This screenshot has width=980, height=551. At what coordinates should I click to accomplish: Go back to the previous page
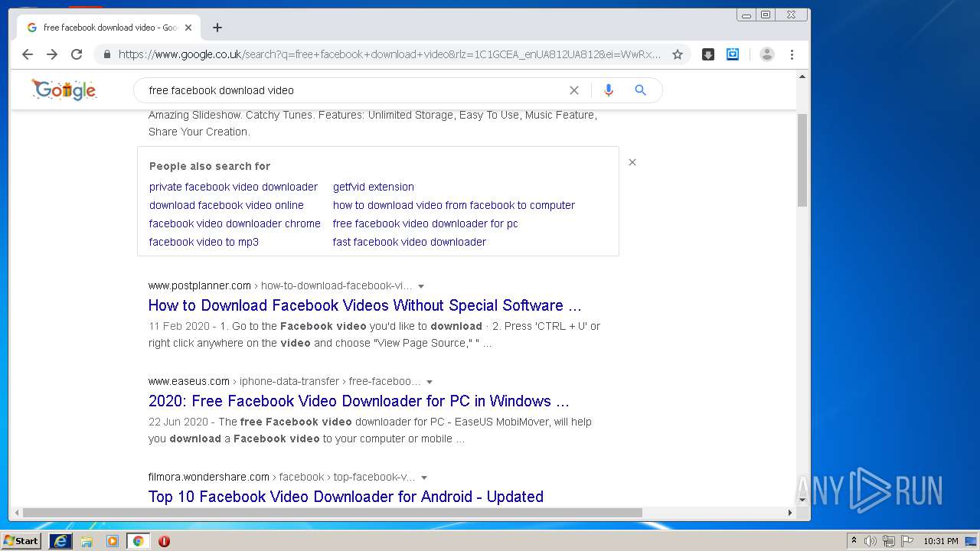point(28,54)
